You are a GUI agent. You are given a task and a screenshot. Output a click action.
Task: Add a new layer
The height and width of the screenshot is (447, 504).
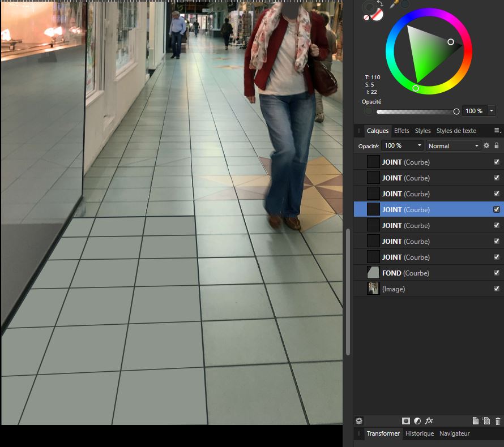click(x=475, y=420)
